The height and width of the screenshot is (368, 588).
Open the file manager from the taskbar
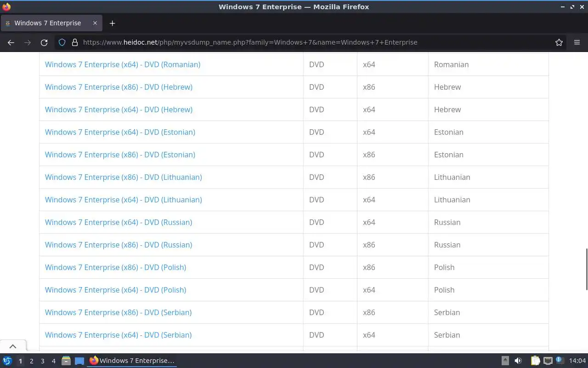click(66, 361)
